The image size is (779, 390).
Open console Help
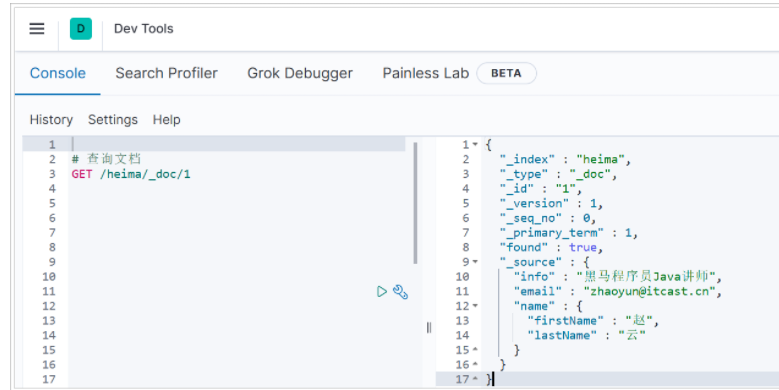[166, 120]
